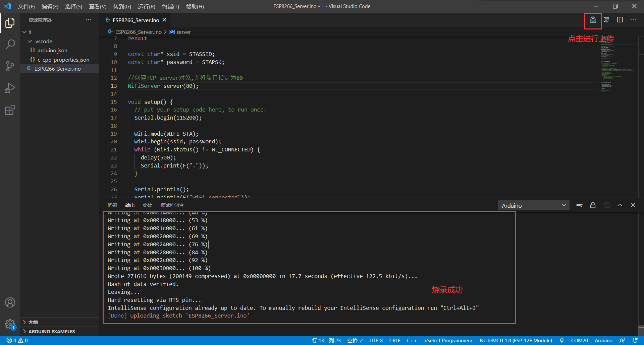The width and height of the screenshot is (644, 345).
Task: Click the feedback icon in the status bar
Action: (622, 341)
